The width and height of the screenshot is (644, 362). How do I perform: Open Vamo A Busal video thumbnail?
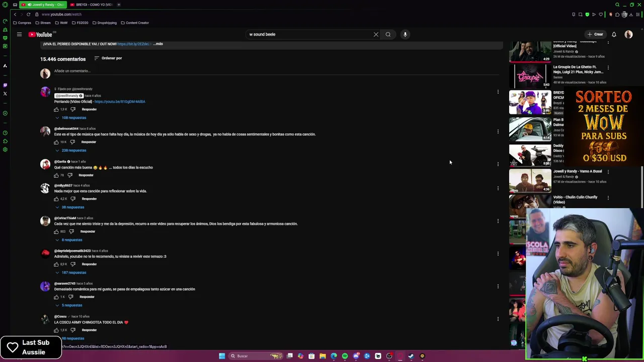pyautogui.click(x=530, y=180)
